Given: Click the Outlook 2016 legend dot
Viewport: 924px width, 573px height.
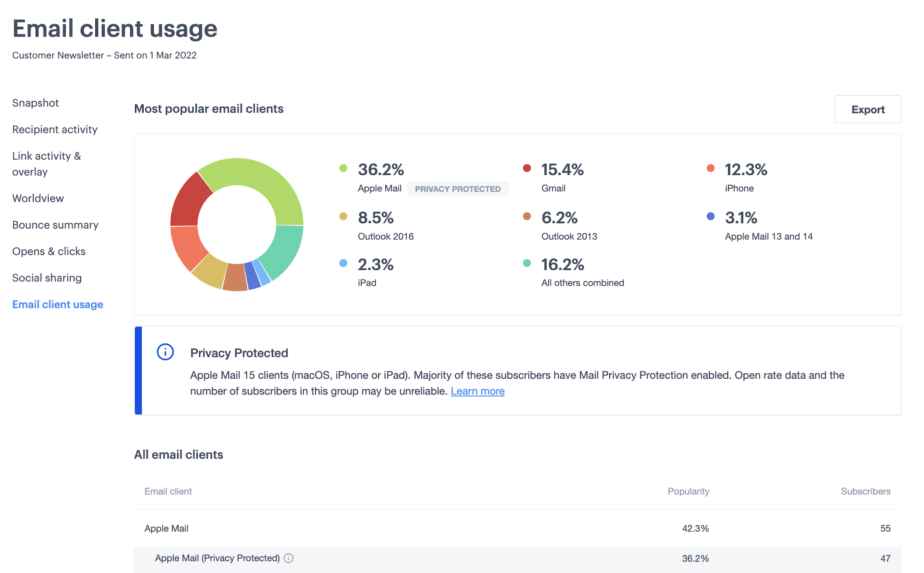Looking at the screenshot, I should pos(343,216).
